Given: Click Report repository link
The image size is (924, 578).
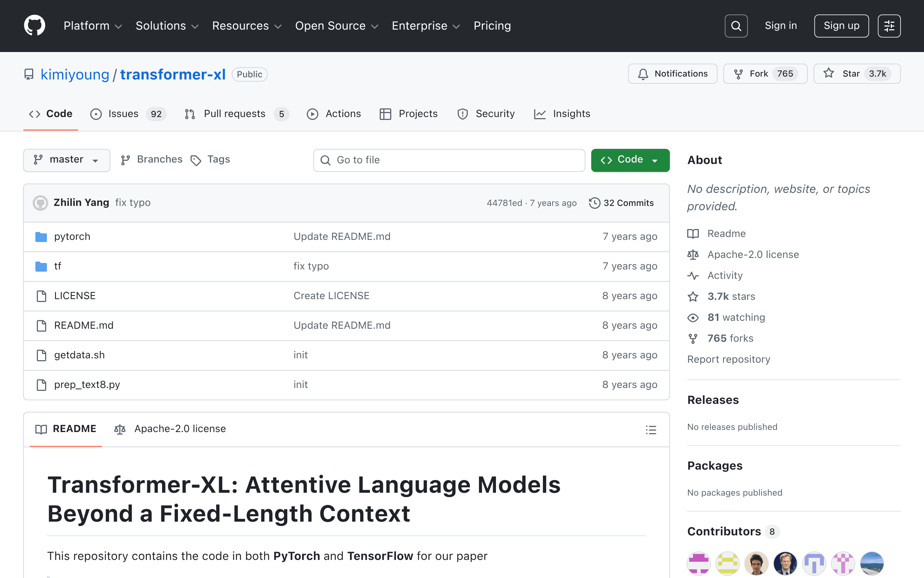Looking at the screenshot, I should click(x=728, y=360).
